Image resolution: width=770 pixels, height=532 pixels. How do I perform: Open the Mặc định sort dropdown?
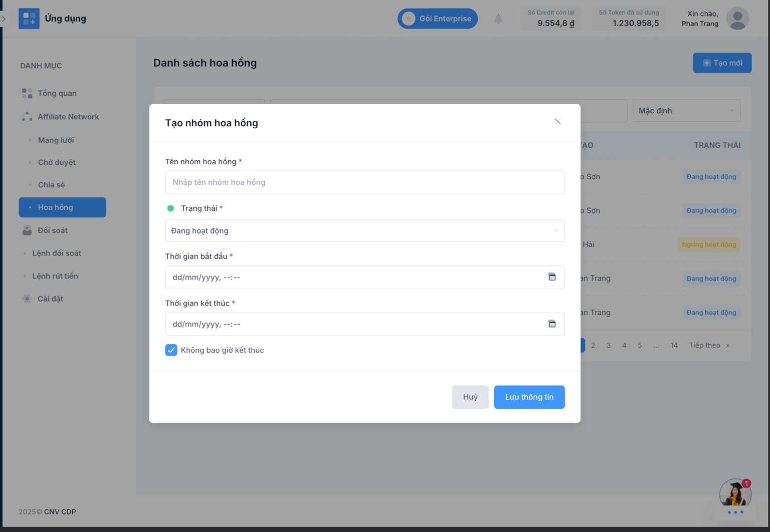(686, 111)
